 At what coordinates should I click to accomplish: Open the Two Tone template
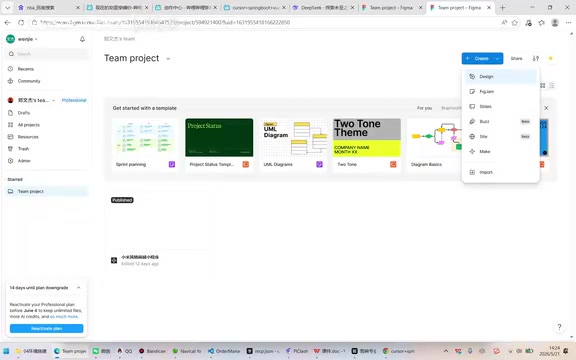[367, 145]
